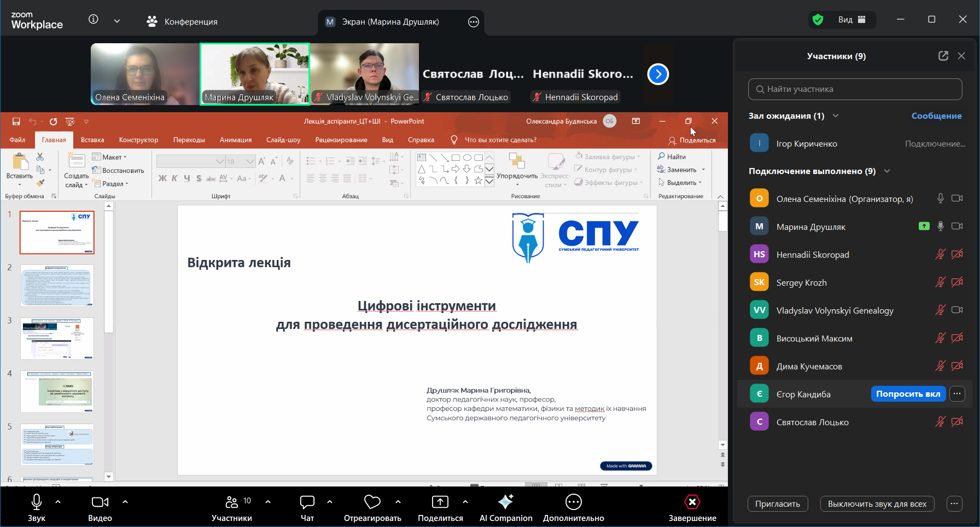
Task: Switch to the Вставка ribbon tab
Action: click(x=92, y=140)
